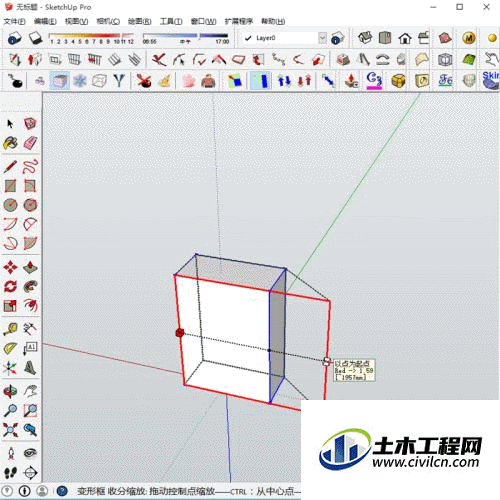Screen dimensions: 500x500
Task: Open the 视图(V) menu
Action: click(x=76, y=21)
